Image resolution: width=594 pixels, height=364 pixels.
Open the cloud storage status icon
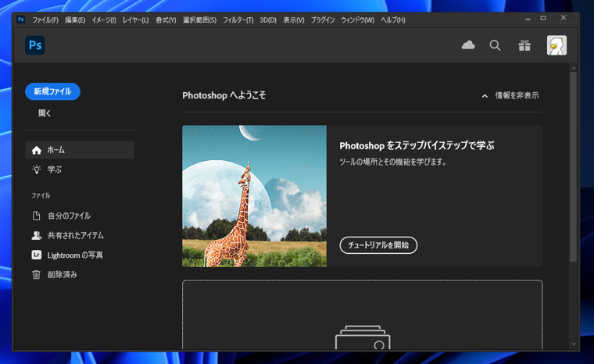click(468, 45)
